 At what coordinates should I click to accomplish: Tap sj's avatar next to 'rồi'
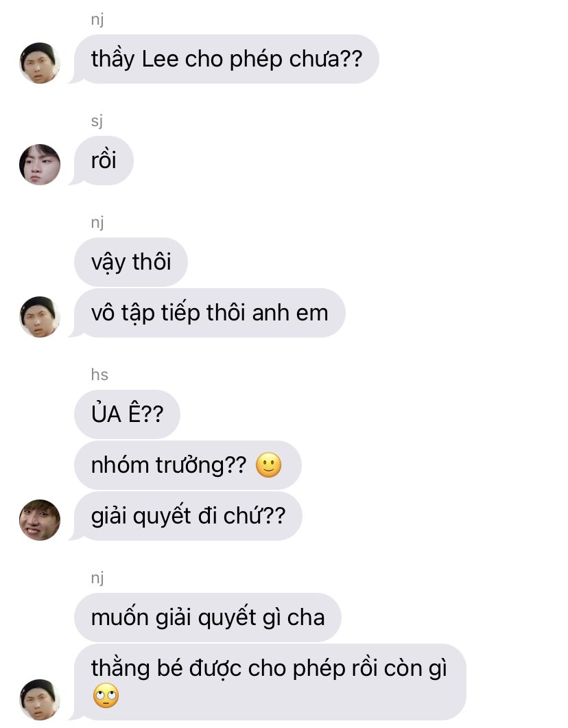point(40,165)
